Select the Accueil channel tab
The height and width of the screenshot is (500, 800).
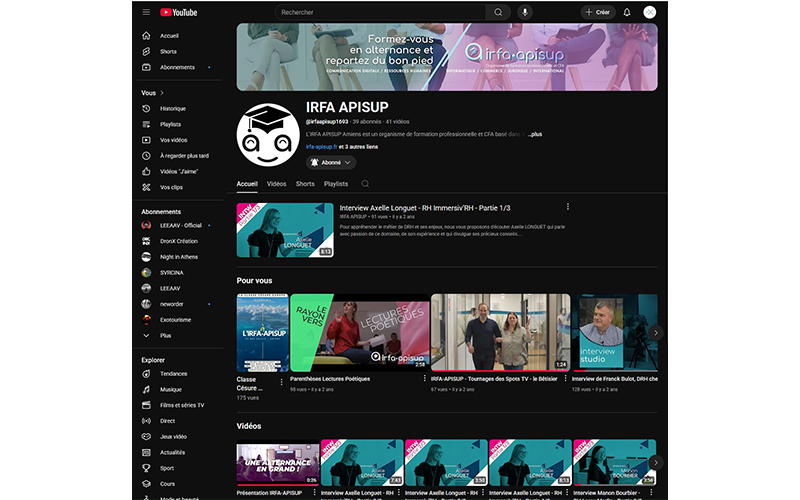[247, 184]
